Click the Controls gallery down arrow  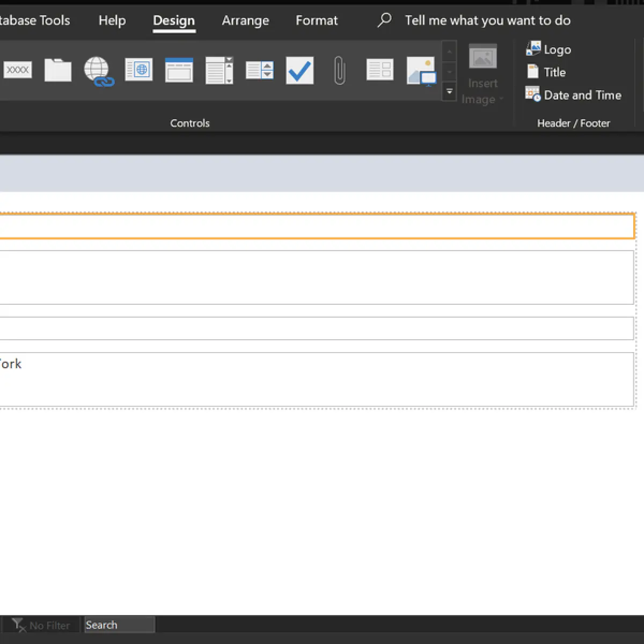450,72
